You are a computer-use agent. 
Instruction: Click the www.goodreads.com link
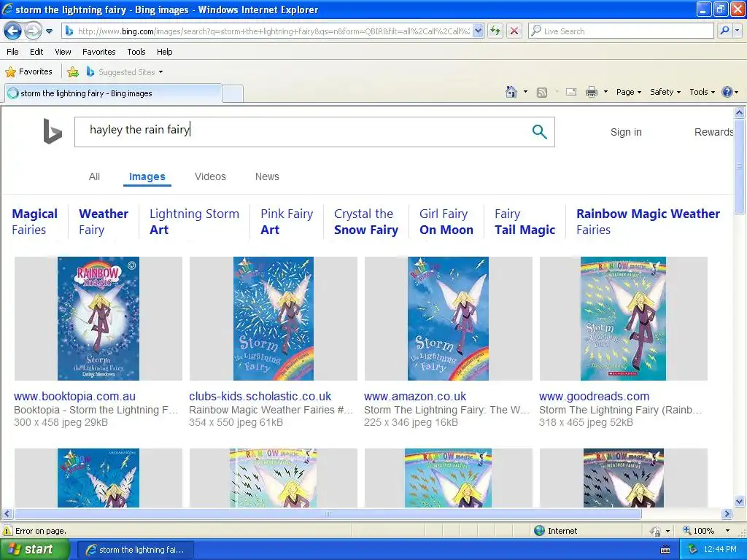point(594,396)
